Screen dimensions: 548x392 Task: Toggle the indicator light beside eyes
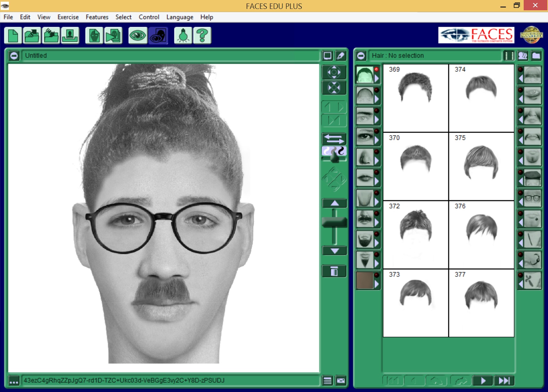click(x=376, y=131)
